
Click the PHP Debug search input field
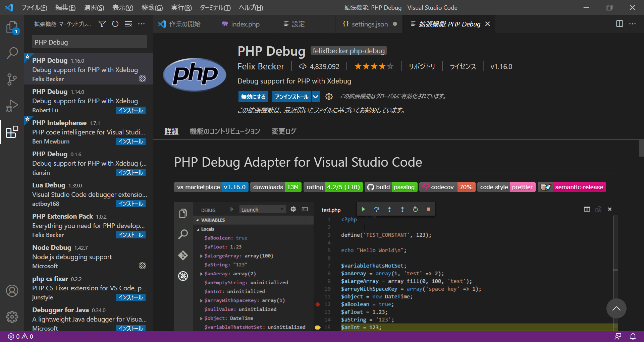click(x=89, y=42)
